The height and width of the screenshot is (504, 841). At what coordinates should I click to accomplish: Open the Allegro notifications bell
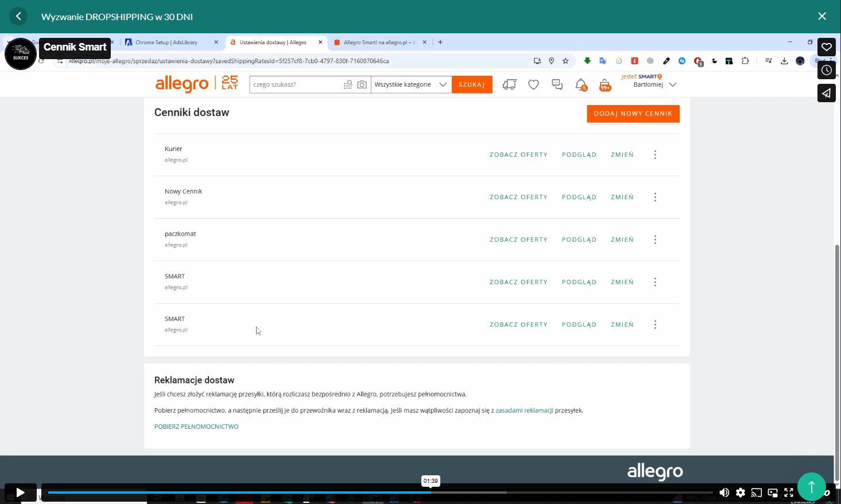[580, 84]
